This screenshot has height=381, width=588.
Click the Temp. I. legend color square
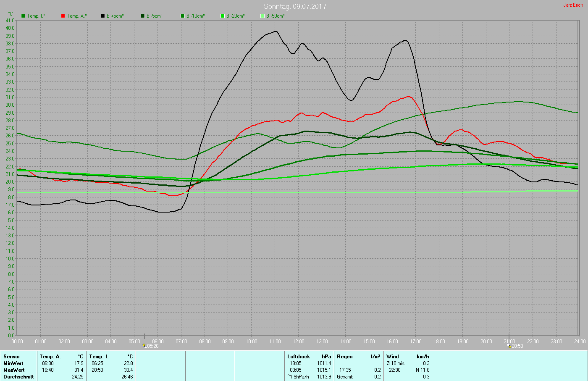click(x=23, y=16)
